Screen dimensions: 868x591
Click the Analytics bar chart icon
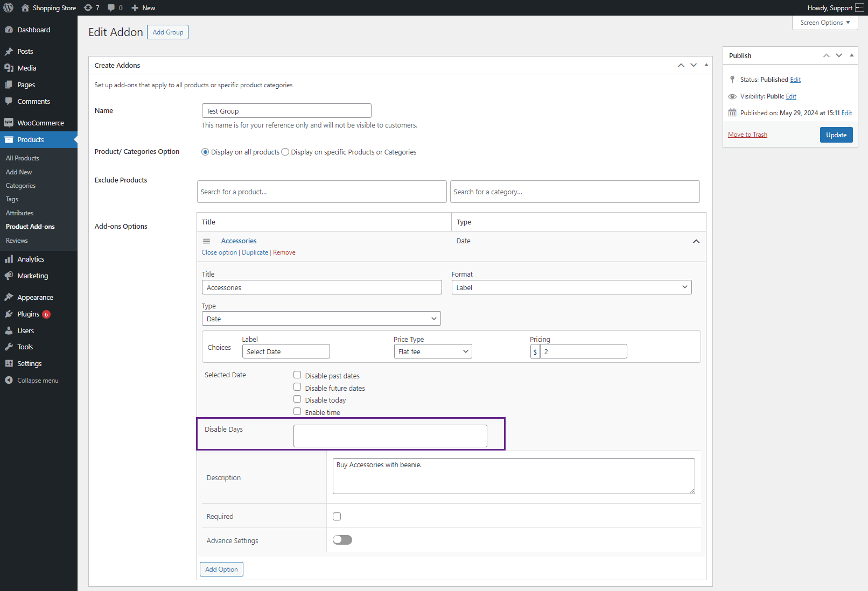(9, 259)
